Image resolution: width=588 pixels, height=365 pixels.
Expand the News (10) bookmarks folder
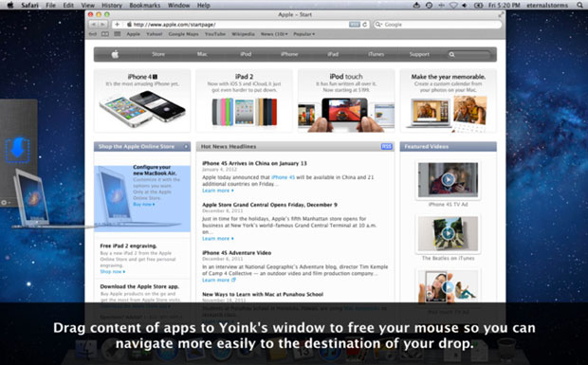point(274,34)
